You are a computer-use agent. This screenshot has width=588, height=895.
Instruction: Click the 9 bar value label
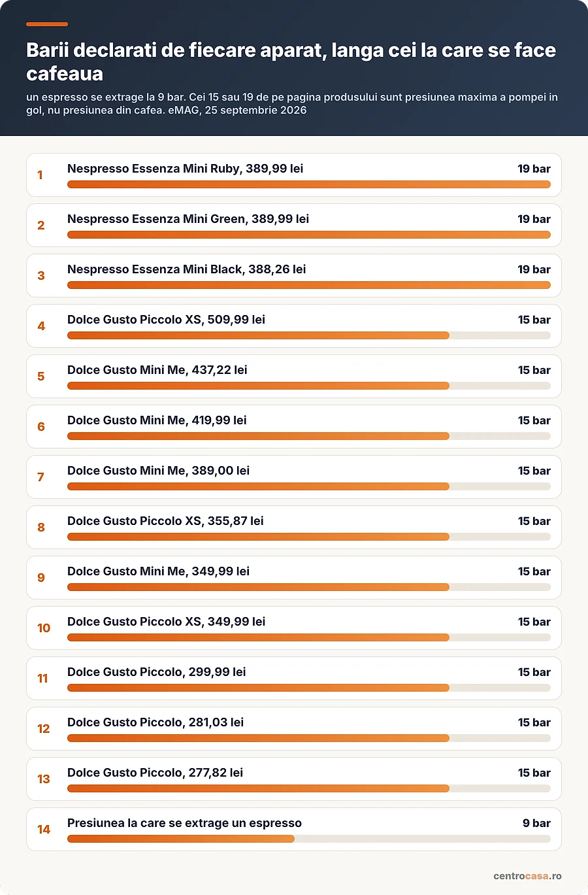[x=536, y=823]
